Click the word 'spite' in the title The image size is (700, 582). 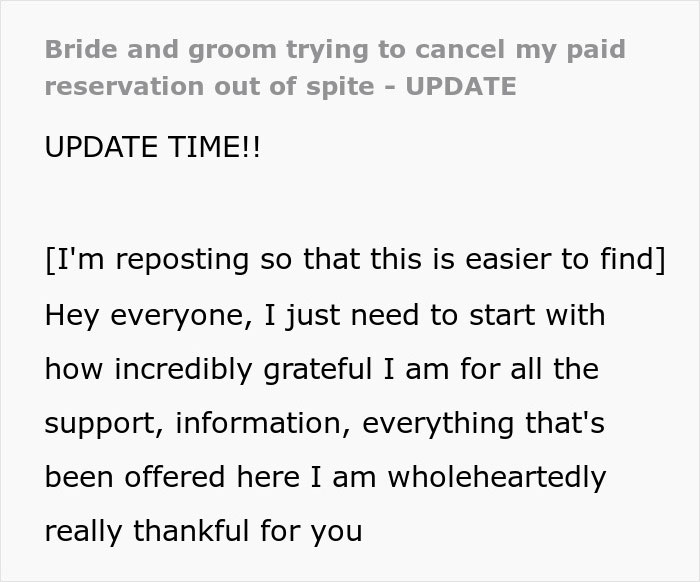pos(340,87)
